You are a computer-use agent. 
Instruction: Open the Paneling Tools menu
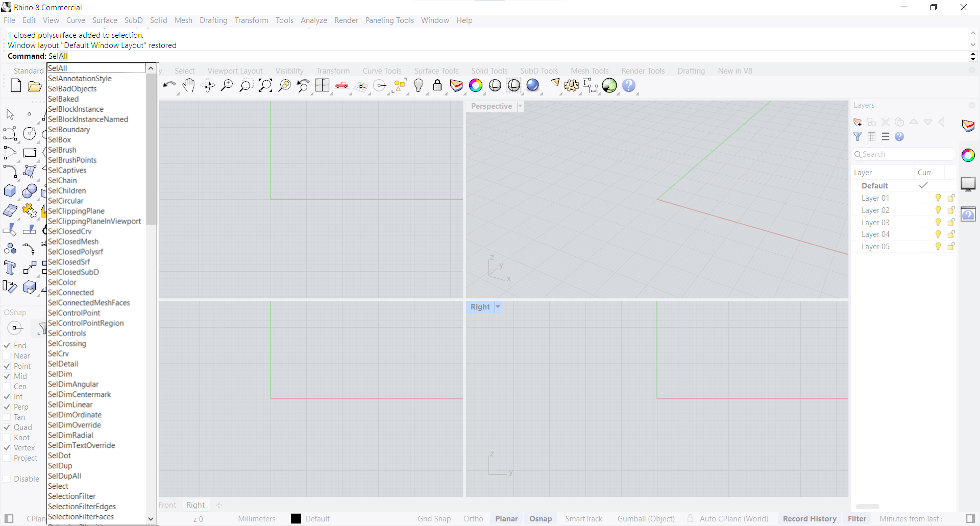click(389, 20)
